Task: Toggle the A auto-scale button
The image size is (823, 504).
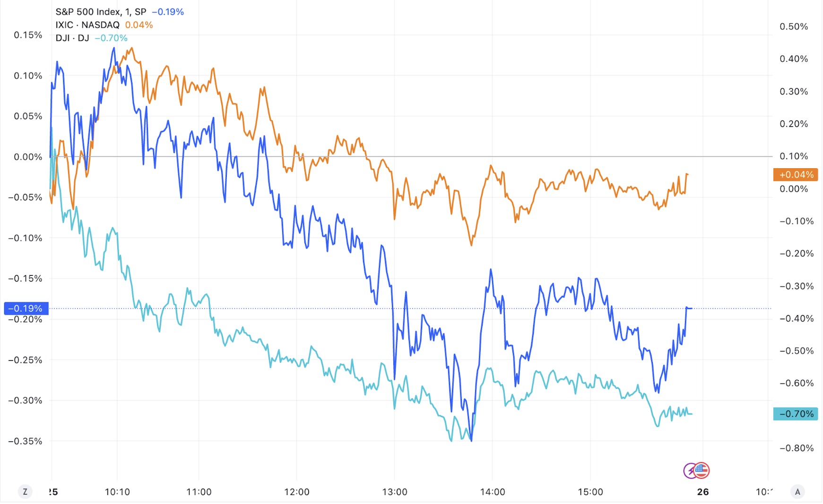Action: pos(797,492)
